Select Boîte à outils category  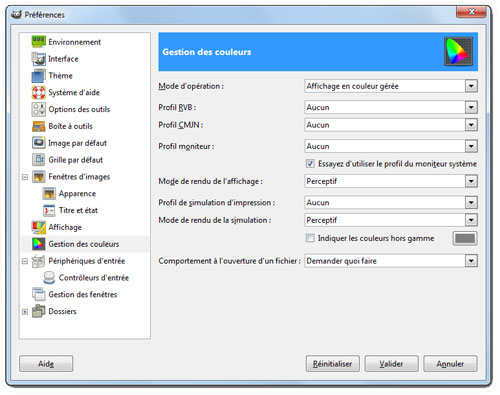(70, 126)
